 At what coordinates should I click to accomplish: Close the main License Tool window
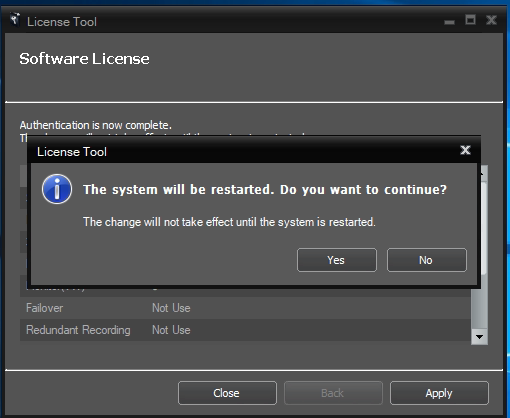[x=491, y=20]
